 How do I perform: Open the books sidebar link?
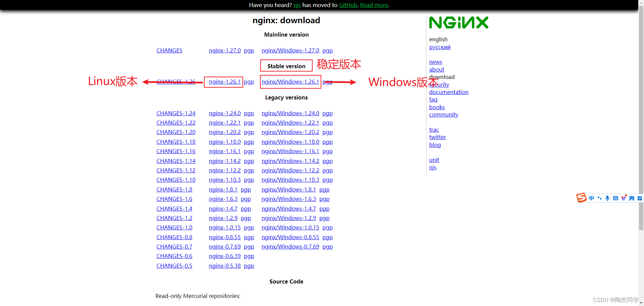tap(437, 107)
